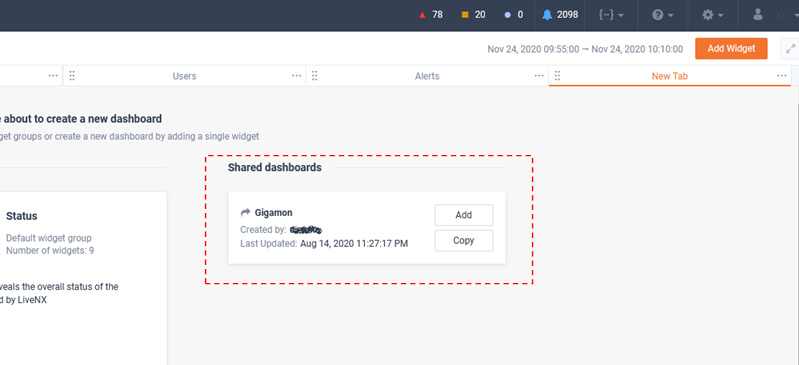The width and height of the screenshot is (799, 365).
Task: Toggle fullscreen with the expand arrows icon
Action: 790,49
